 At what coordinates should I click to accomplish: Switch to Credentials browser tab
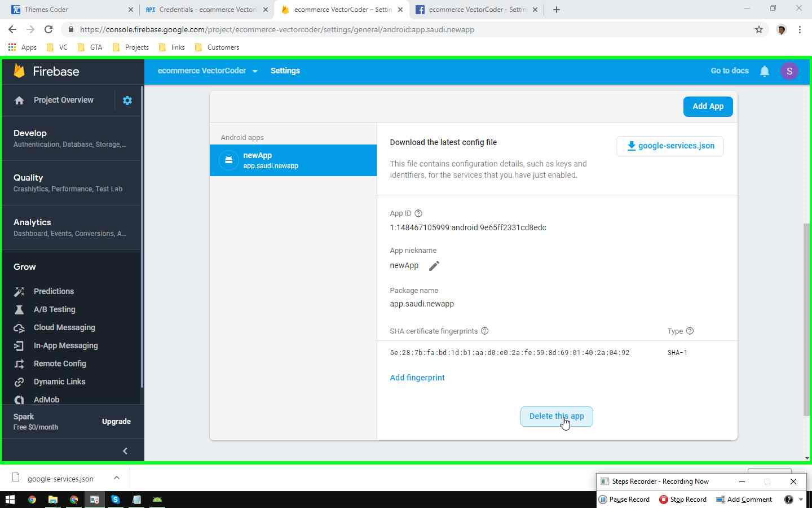[207, 10]
